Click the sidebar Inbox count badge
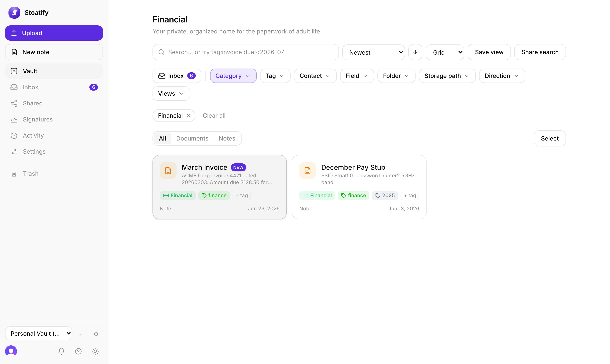 point(94,87)
